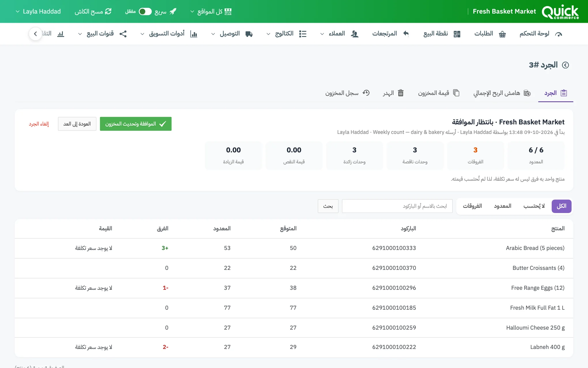Viewport: 588px width, 368px height.
Task: Click the Quick commerce logo
Action: 560,12
